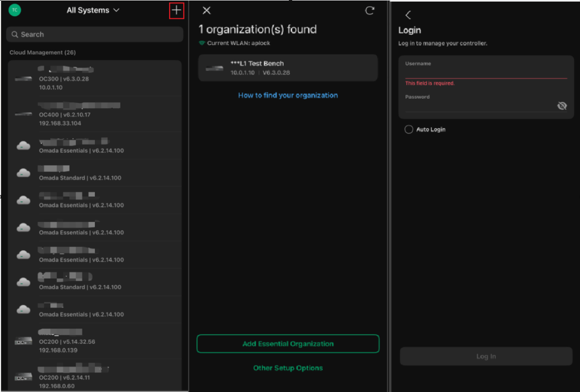Click the L1 Test Bench device icon
This screenshot has width=580, height=392.
click(214, 68)
